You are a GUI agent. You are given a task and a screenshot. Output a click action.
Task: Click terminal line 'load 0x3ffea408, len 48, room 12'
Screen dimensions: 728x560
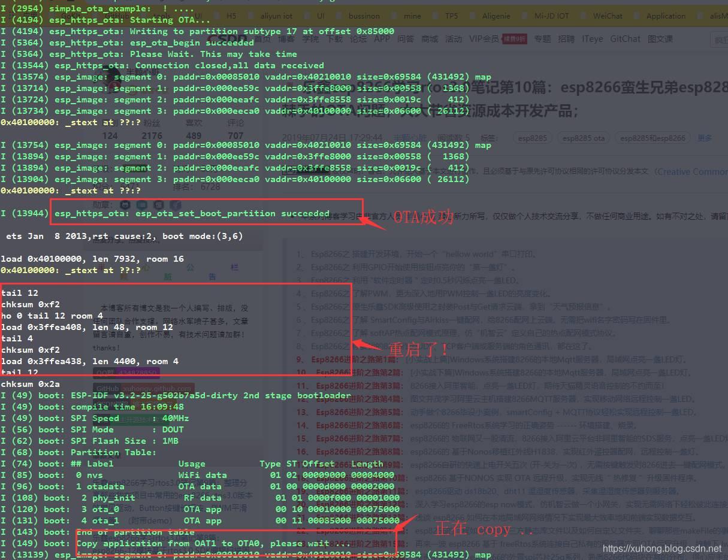pos(87,327)
